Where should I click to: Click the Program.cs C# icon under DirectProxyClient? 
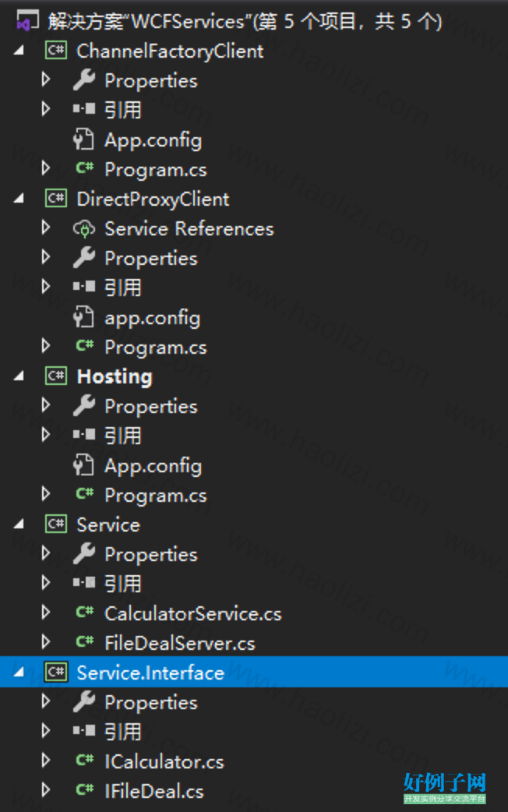pos(85,346)
